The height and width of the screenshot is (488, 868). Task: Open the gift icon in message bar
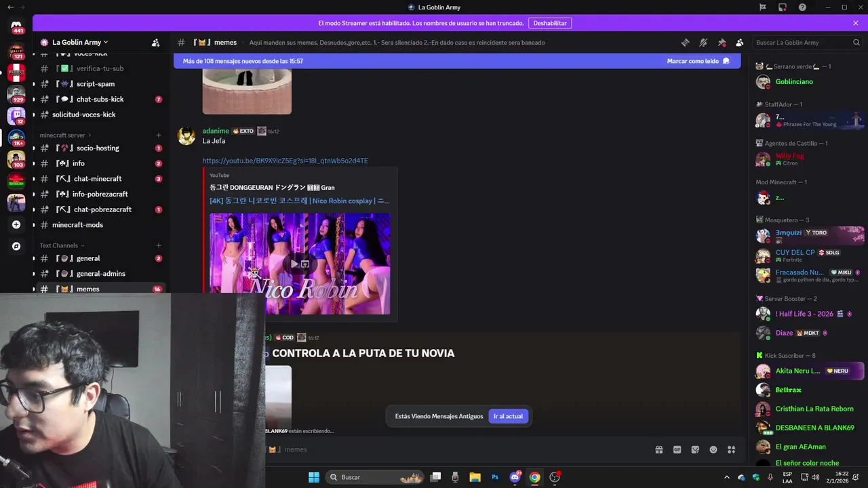point(658,449)
